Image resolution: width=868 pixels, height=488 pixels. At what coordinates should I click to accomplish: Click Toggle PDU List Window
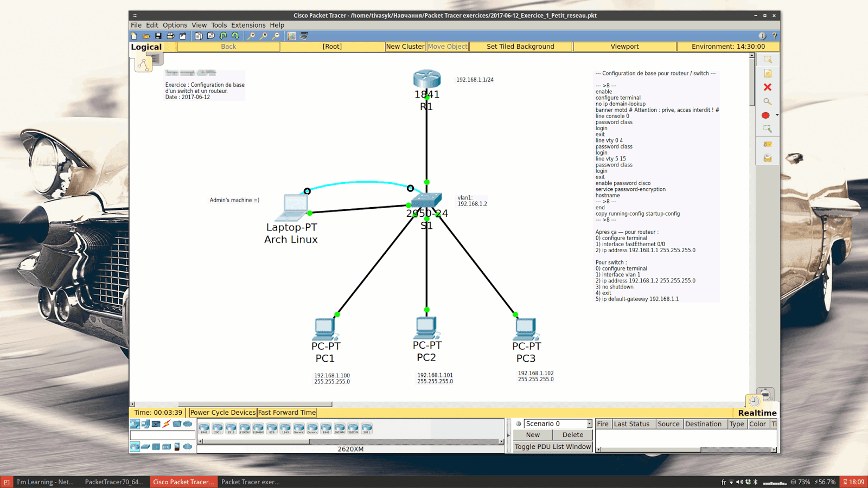click(553, 447)
